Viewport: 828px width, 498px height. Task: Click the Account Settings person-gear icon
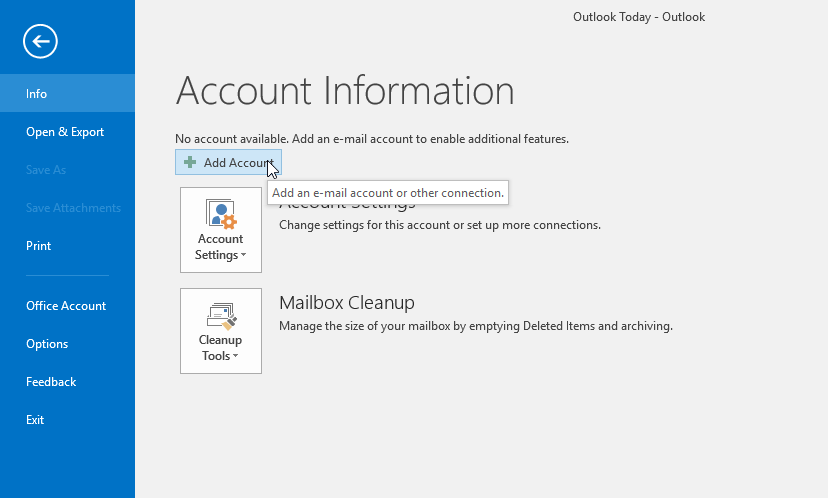tap(221, 214)
